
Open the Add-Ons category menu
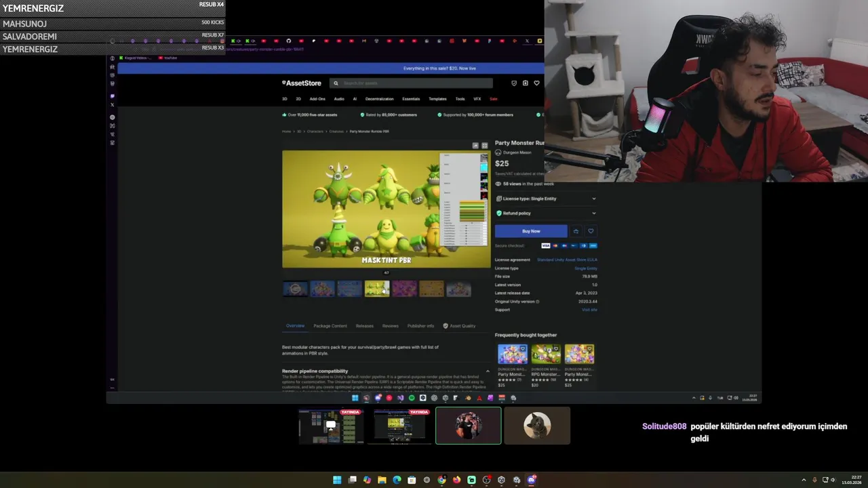[317, 99]
